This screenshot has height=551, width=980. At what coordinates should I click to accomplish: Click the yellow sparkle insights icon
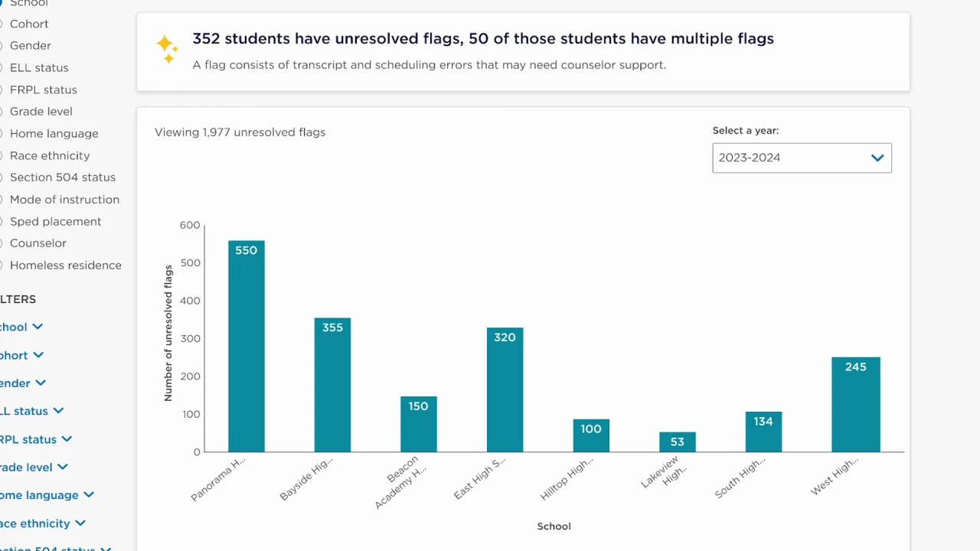click(167, 49)
